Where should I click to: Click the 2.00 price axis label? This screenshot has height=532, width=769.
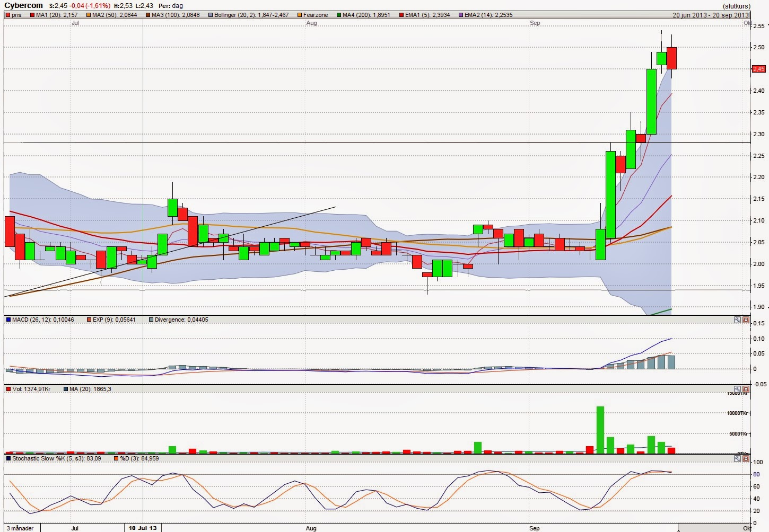(x=759, y=264)
